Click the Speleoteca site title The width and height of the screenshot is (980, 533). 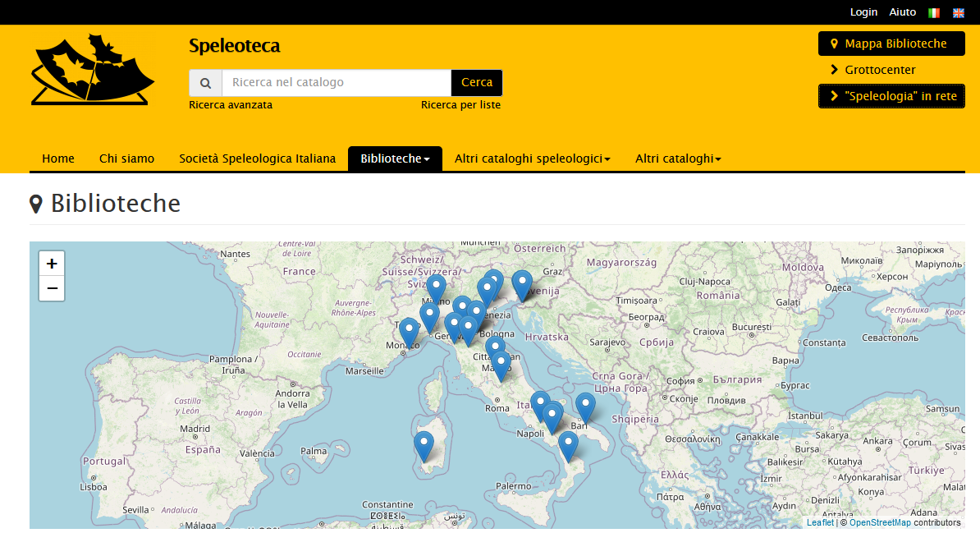235,46
